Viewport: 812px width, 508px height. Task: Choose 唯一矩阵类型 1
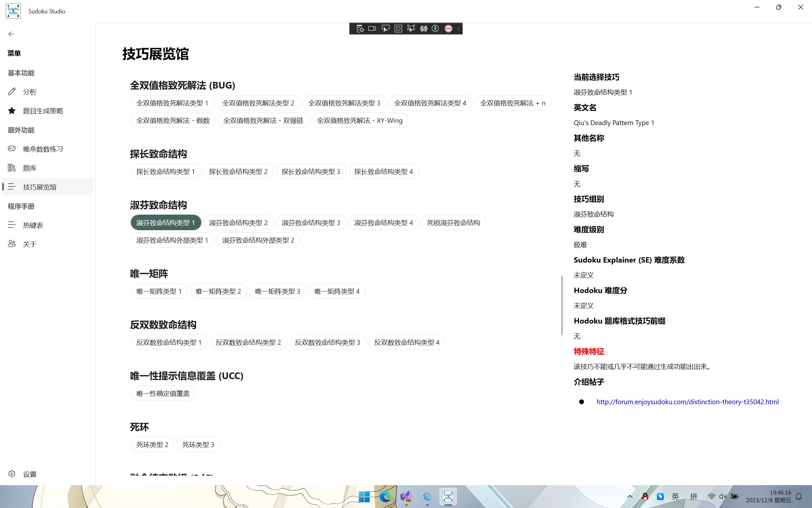coord(159,291)
